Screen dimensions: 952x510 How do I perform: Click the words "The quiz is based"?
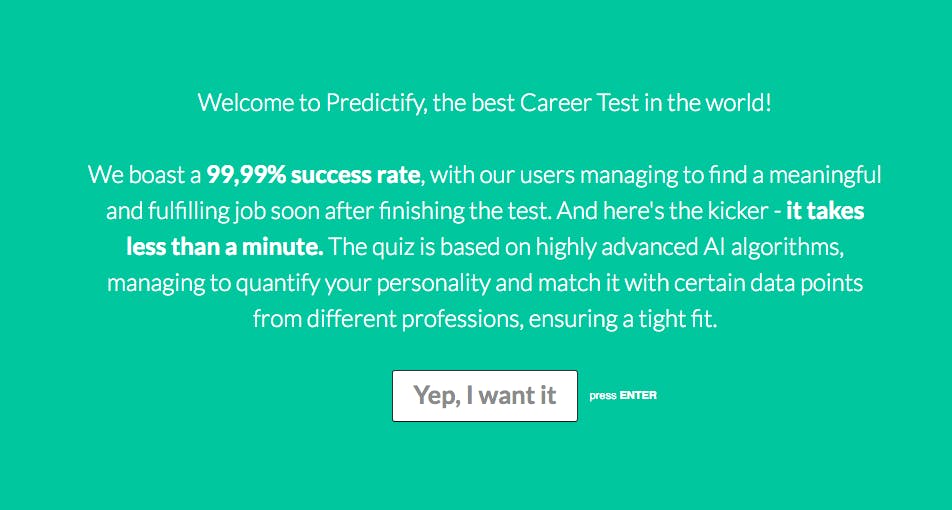(407, 247)
